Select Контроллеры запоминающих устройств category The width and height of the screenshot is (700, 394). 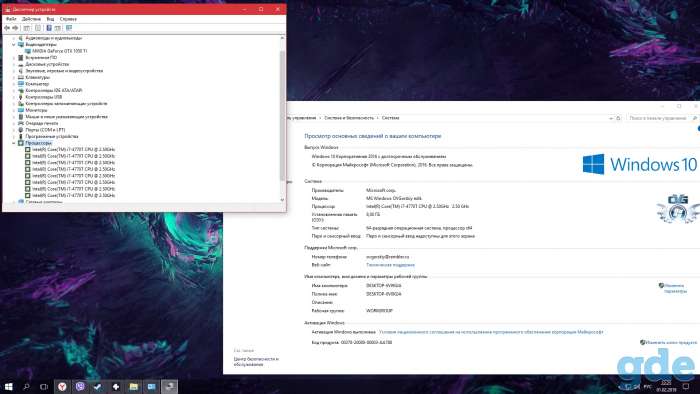[66, 104]
